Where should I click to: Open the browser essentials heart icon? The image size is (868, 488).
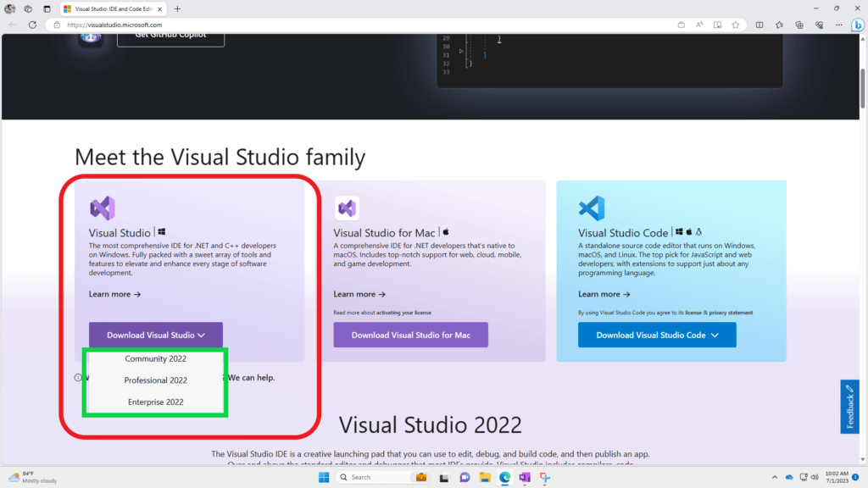[x=820, y=25]
